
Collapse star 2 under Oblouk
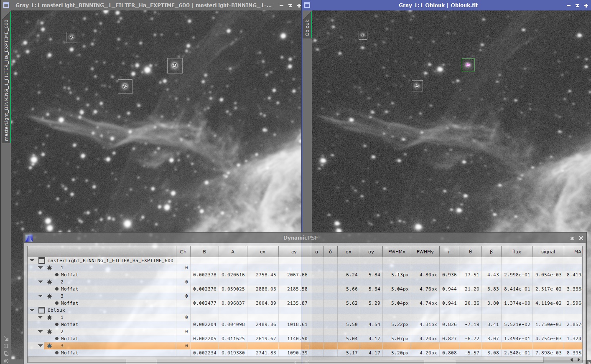(x=41, y=331)
